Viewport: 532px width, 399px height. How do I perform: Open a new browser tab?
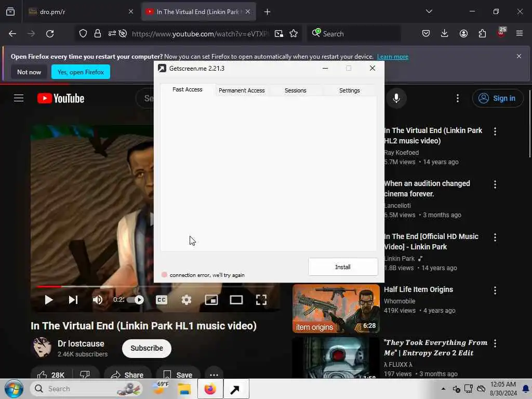coord(268,12)
